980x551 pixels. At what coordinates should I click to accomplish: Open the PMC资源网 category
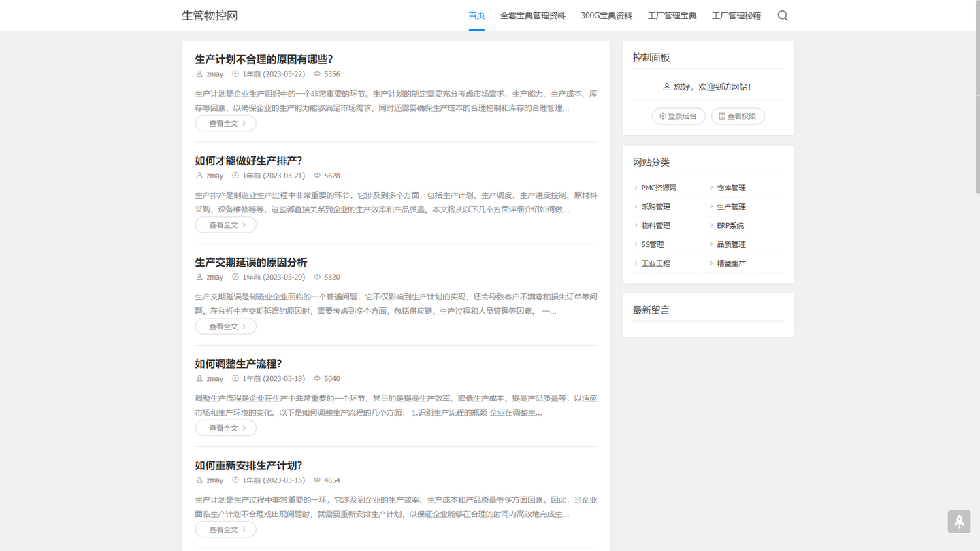(659, 188)
